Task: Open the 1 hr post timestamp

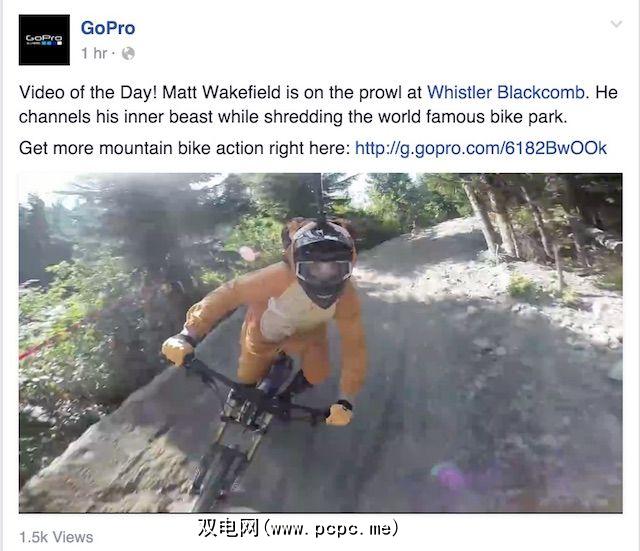Action: (x=94, y=53)
